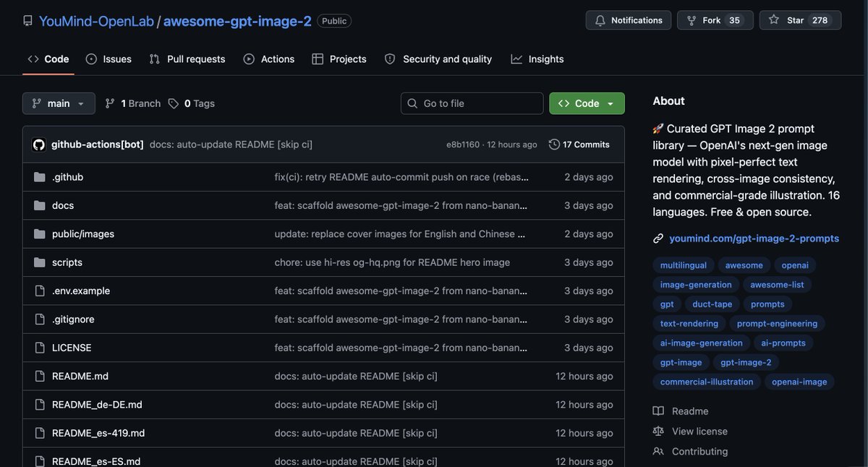Open the 0 Tags link

click(192, 103)
